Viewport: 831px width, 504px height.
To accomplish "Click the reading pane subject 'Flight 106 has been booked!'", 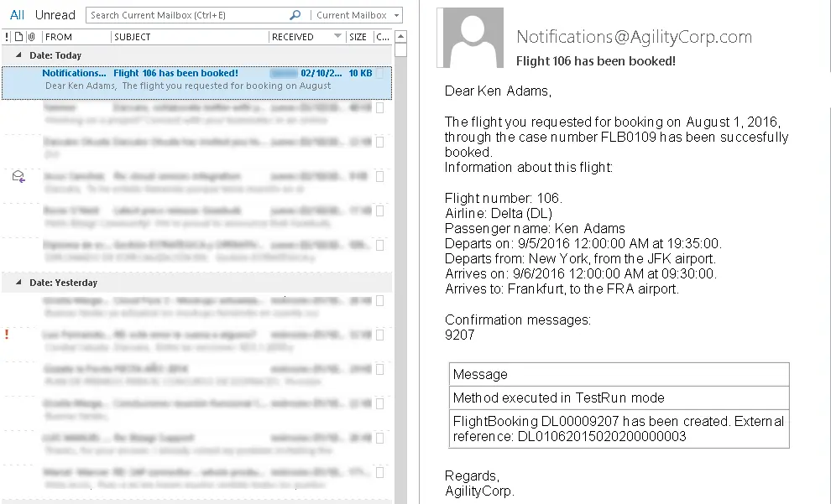I will pos(596,61).
